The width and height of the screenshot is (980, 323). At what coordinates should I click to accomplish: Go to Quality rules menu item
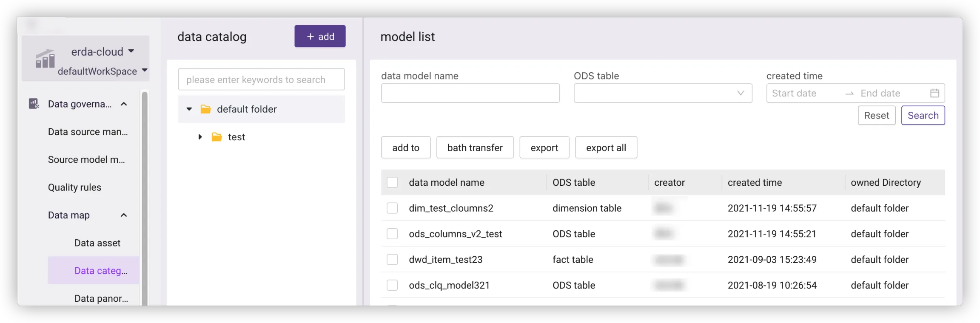[74, 187]
